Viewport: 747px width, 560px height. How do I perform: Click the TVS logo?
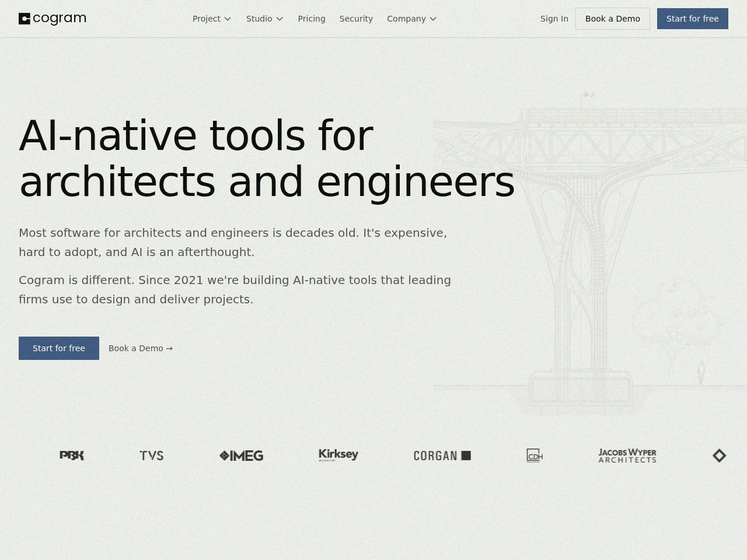152,456
